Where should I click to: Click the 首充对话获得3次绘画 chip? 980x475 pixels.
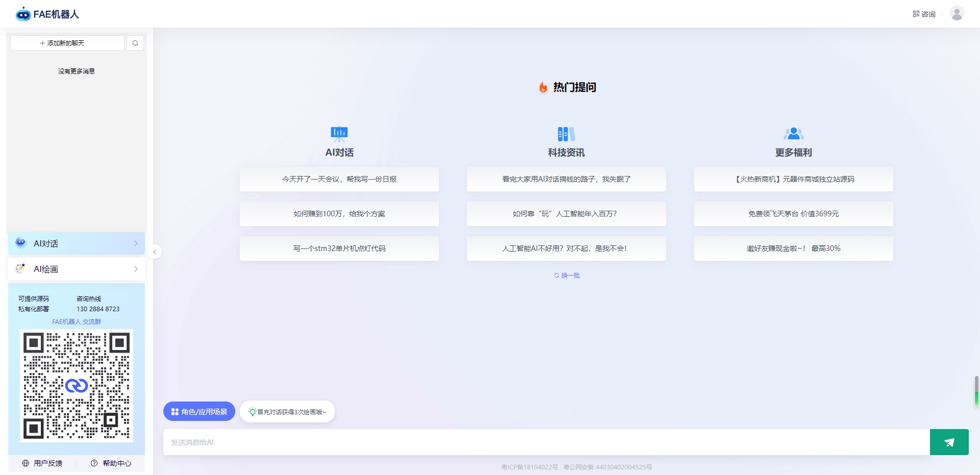pyautogui.click(x=287, y=411)
